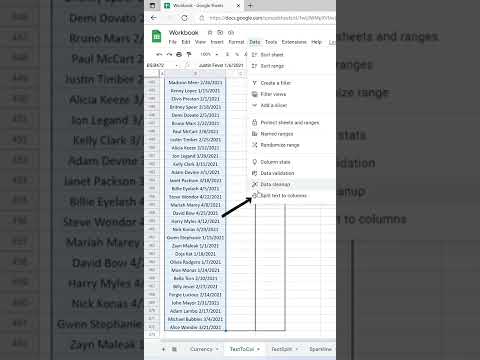
Task: Select the Nick Konas cell
Action: [x=195, y=230]
